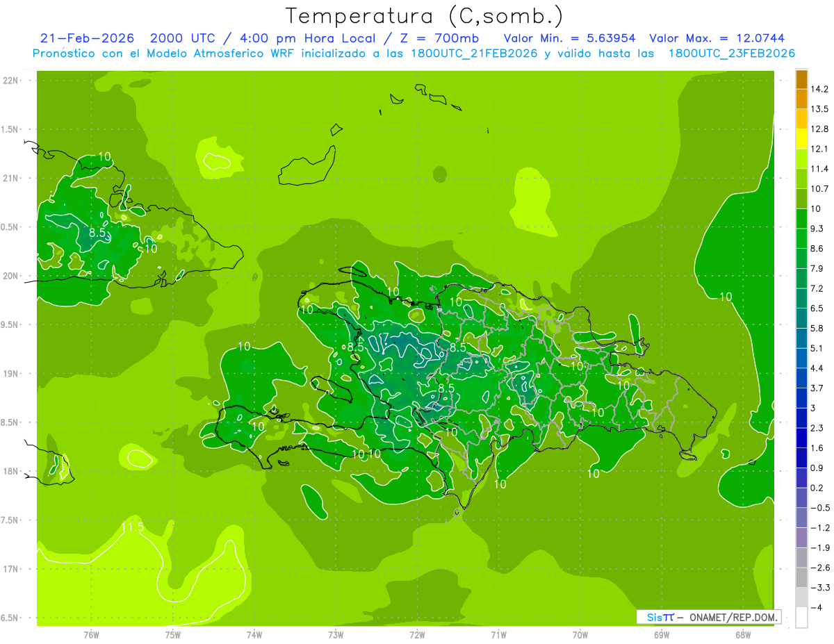The image size is (834, 644).
Task: Click the '7.9' colorbar value
Action: coord(817,268)
